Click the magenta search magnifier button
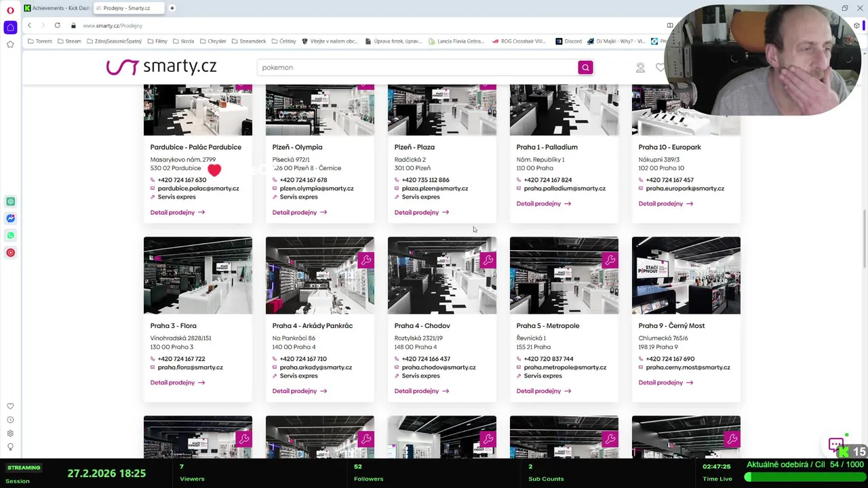The height and width of the screenshot is (488, 868). pos(585,67)
